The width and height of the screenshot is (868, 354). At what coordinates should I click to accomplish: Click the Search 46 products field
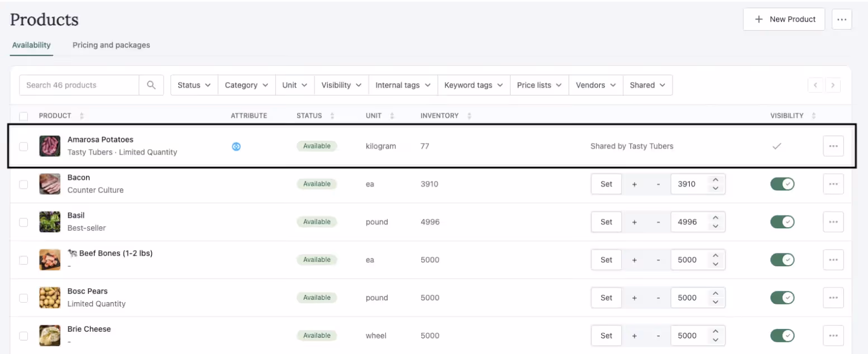coord(79,85)
